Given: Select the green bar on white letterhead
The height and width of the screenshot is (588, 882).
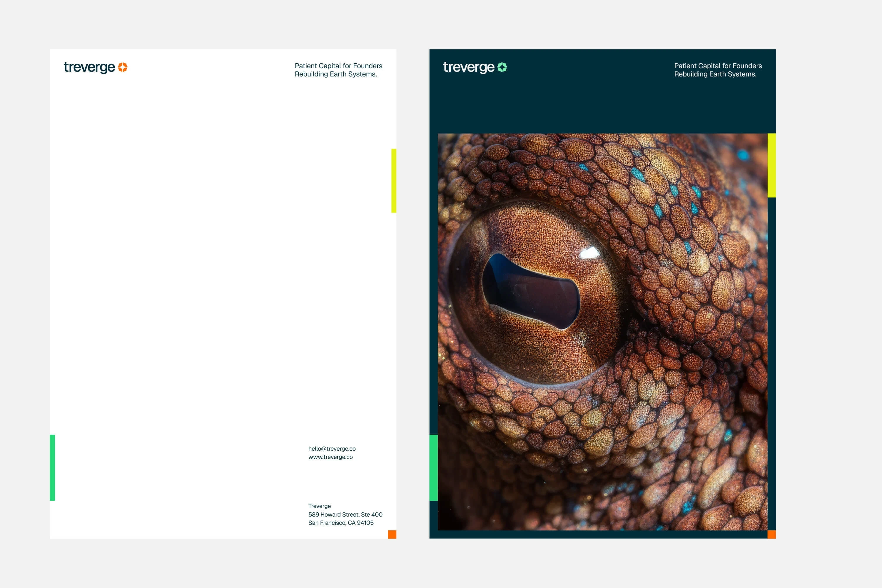Looking at the screenshot, I should point(53,468).
